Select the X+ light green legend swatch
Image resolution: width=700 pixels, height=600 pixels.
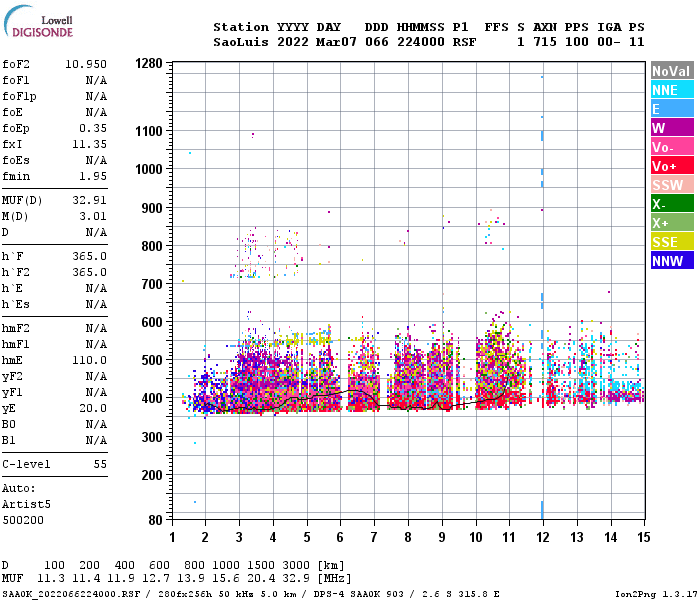(672, 223)
